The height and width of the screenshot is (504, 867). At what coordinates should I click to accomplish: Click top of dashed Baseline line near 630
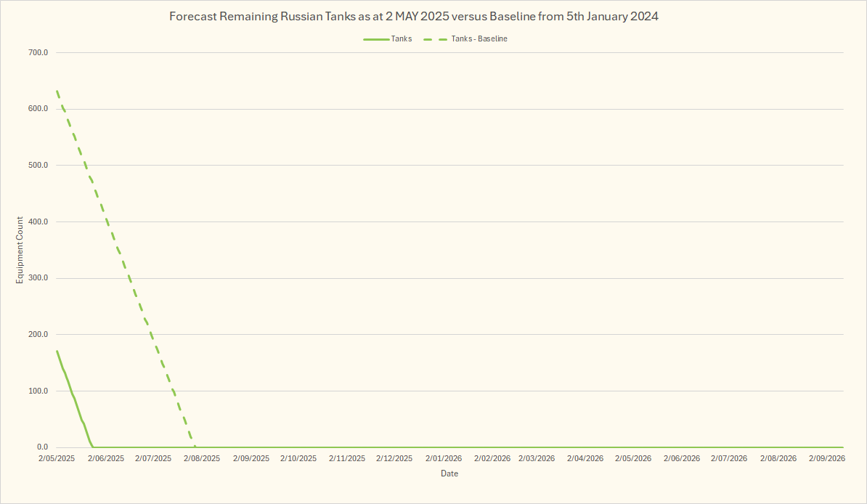pos(57,92)
